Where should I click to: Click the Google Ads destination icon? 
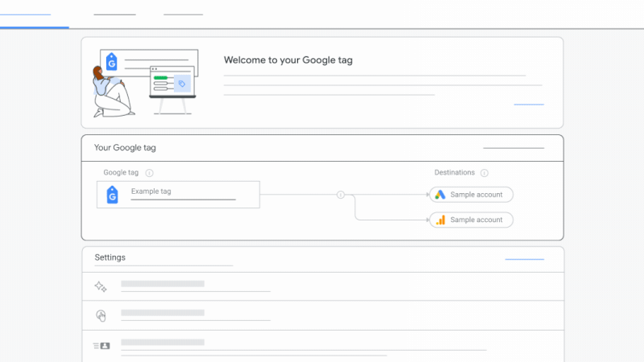point(440,195)
